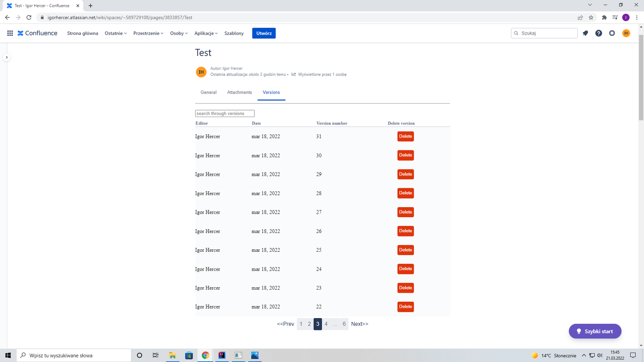Open a new browser tab

[91, 6]
